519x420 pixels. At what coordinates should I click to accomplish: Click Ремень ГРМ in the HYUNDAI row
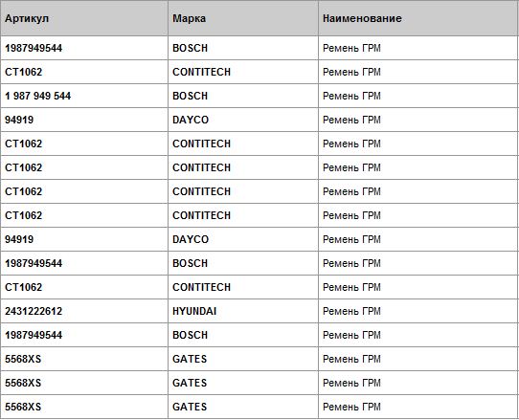[x=351, y=311]
